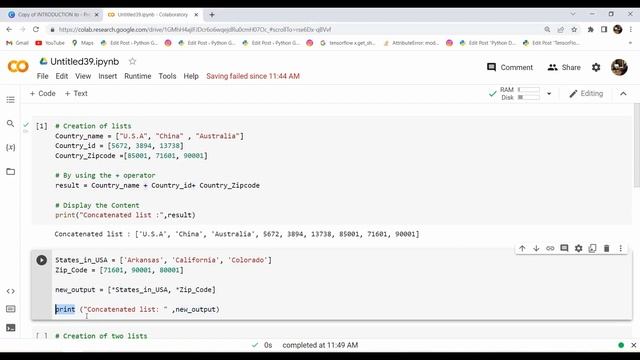Copy link to the selected cell
640x360 pixels.
pyautogui.click(x=550, y=248)
